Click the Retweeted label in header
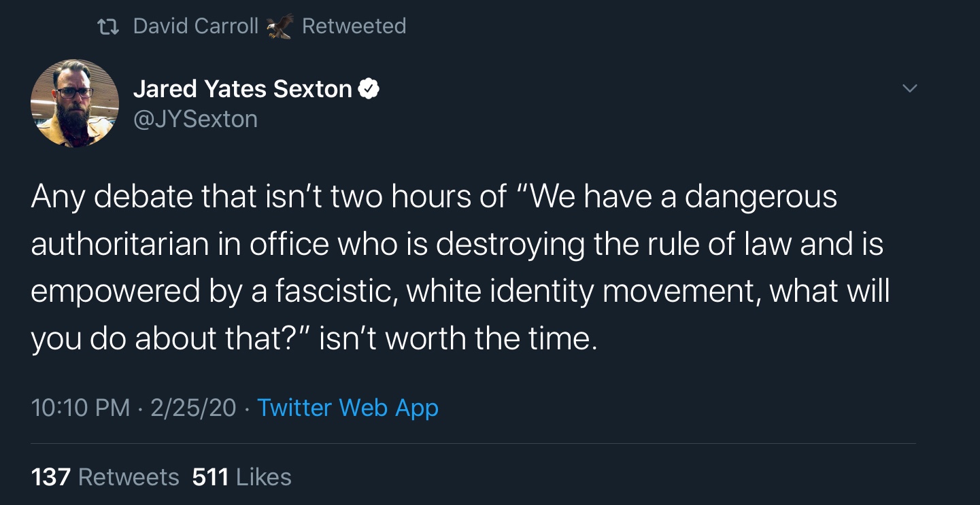Screen dimensions: 980x505 coord(354,27)
